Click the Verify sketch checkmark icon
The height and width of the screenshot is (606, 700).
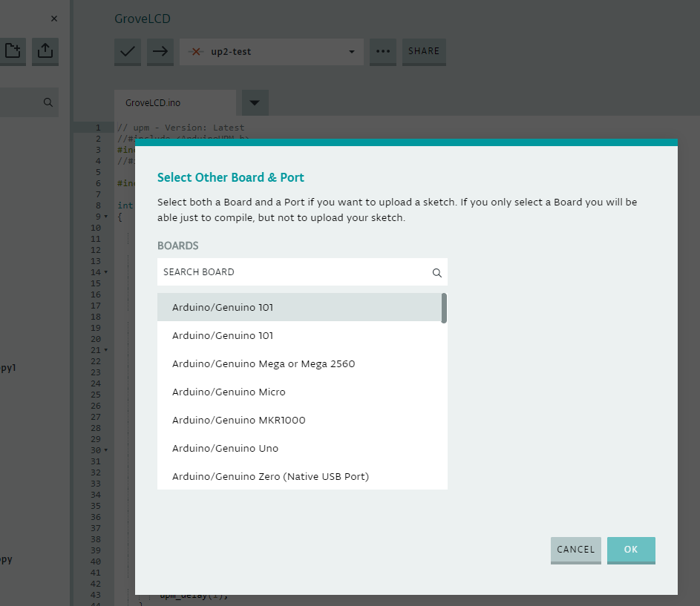click(127, 52)
